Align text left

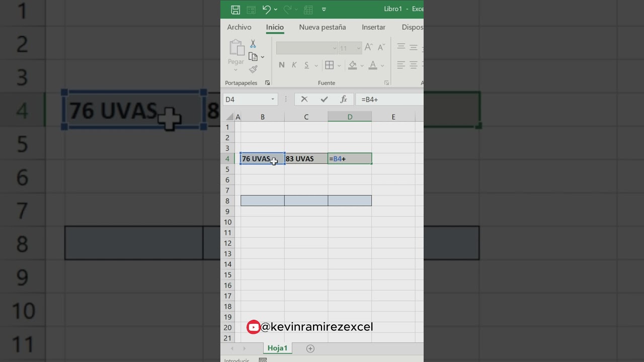click(401, 65)
